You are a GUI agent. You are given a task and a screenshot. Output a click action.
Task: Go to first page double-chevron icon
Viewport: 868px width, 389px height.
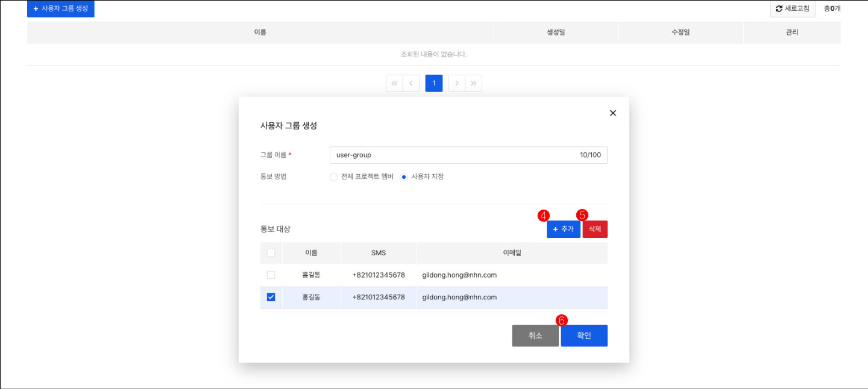point(394,83)
